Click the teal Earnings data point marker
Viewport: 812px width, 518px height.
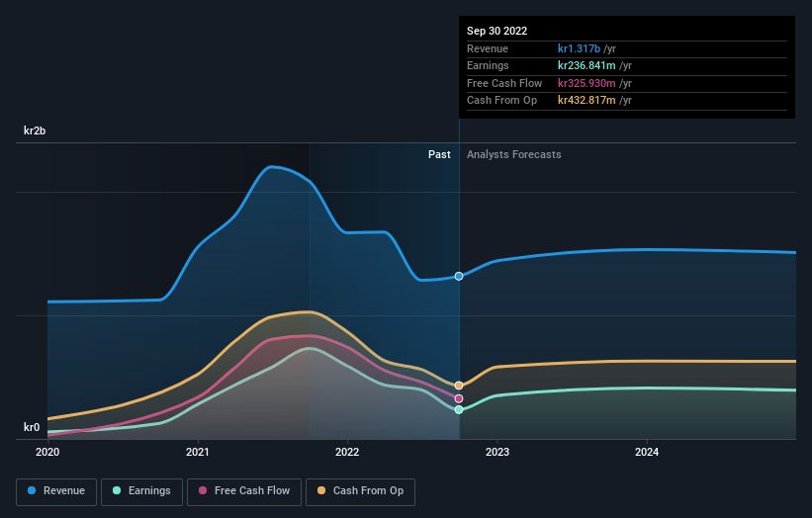[459, 410]
